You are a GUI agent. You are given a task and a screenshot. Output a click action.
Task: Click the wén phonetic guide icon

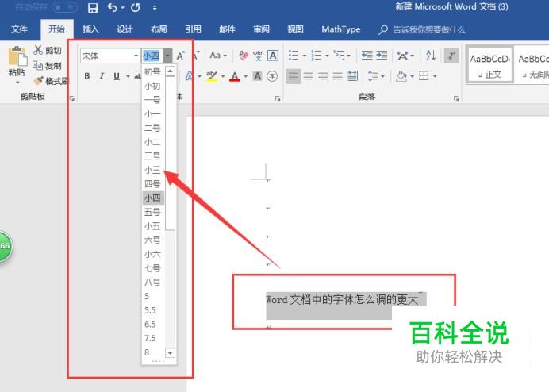click(258, 56)
